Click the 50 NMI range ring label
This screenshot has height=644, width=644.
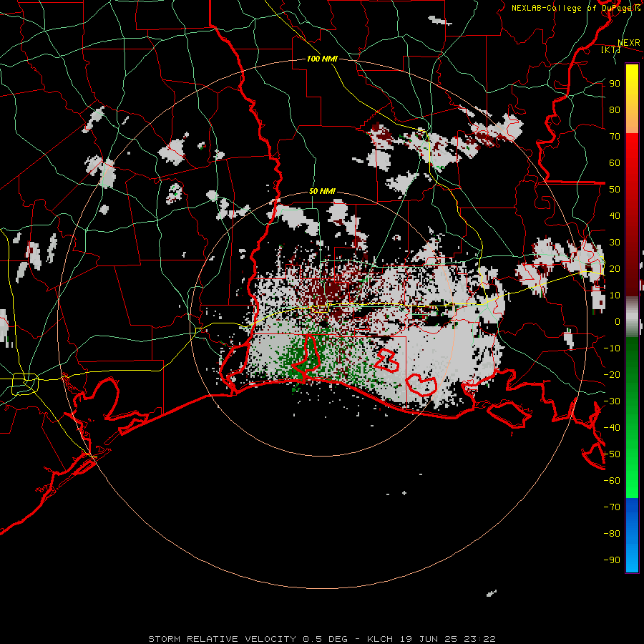pos(322,191)
